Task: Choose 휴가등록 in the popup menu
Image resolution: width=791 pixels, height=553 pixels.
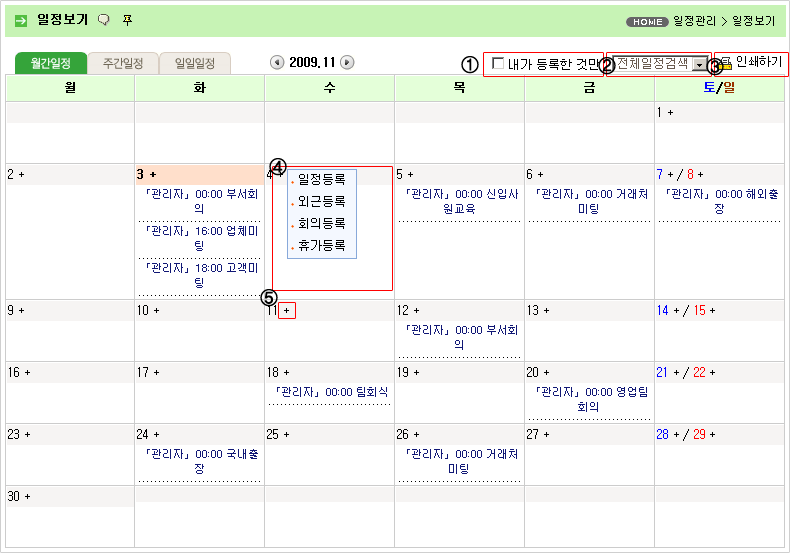Action: point(321,245)
